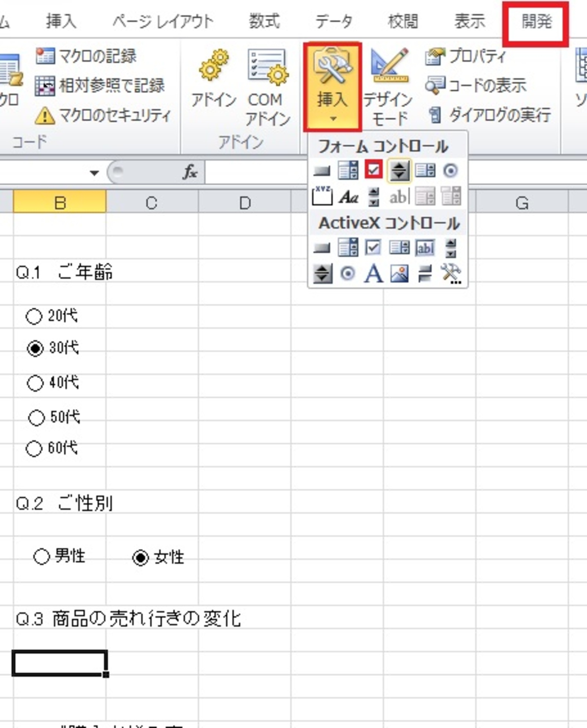This screenshot has width=587, height=728.
Task: Choose the 50代 radio button
Action: click(36, 417)
